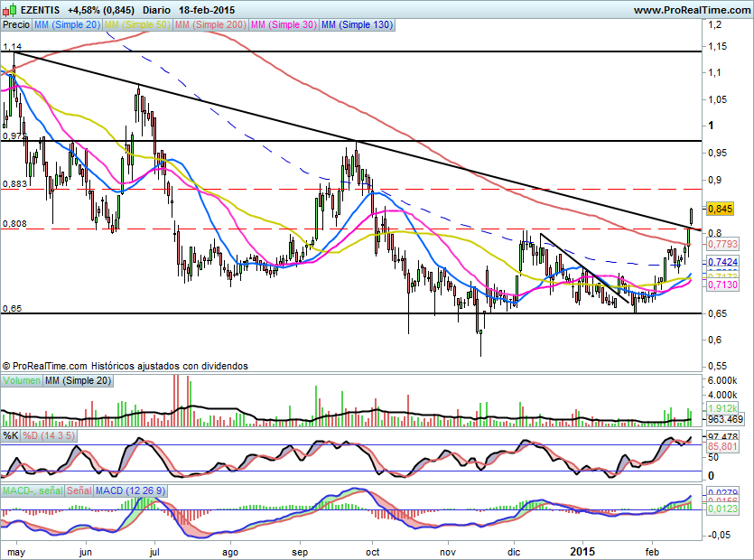Toggle the MM (Simple 130) blue label
Viewport: 754px width, 560px height.
pos(357,25)
